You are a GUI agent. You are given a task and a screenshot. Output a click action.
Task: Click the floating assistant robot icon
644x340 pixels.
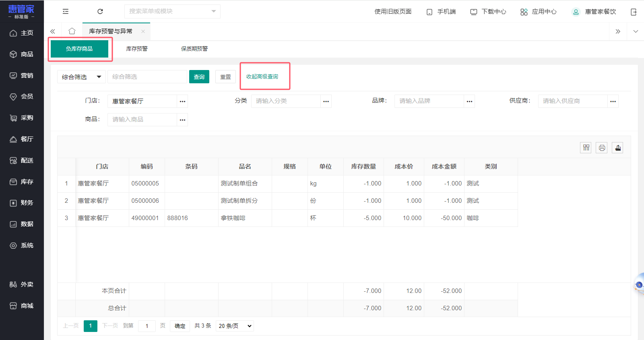click(x=639, y=285)
